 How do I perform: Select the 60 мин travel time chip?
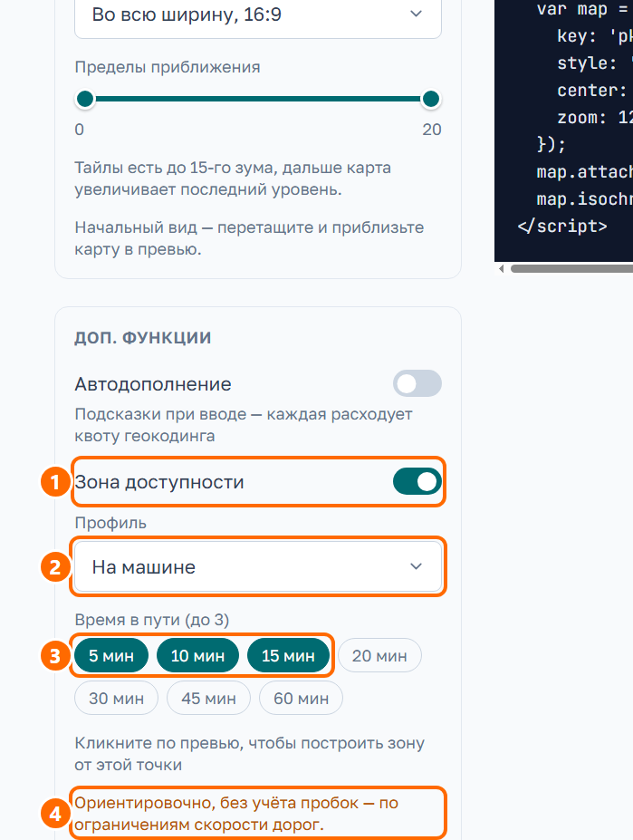(301, 698)
